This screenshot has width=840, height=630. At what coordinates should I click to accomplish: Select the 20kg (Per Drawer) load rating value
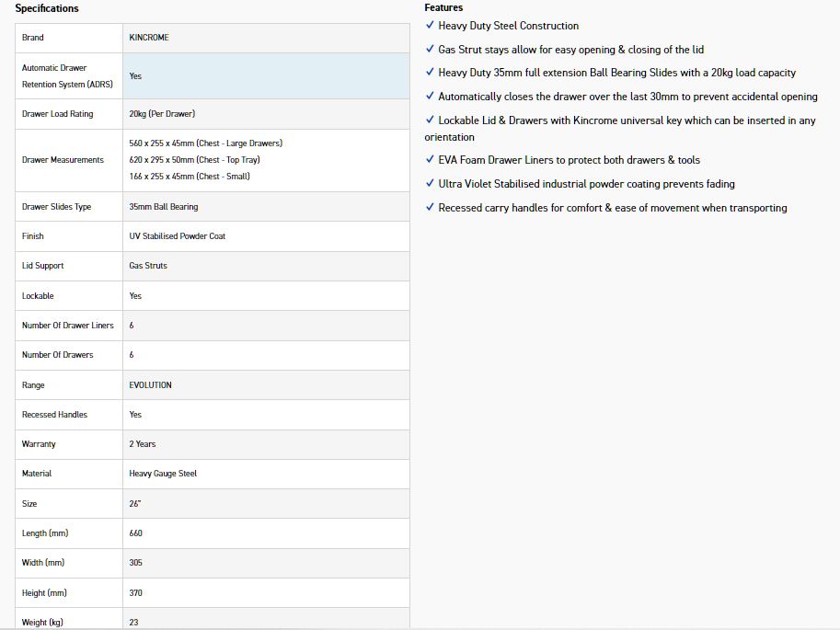click(x=162, y=114)
